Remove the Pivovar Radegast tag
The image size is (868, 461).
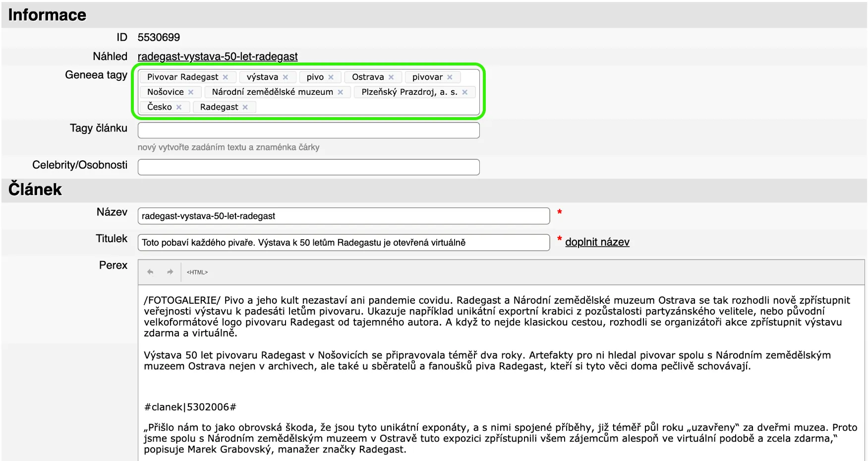[226, 77]
